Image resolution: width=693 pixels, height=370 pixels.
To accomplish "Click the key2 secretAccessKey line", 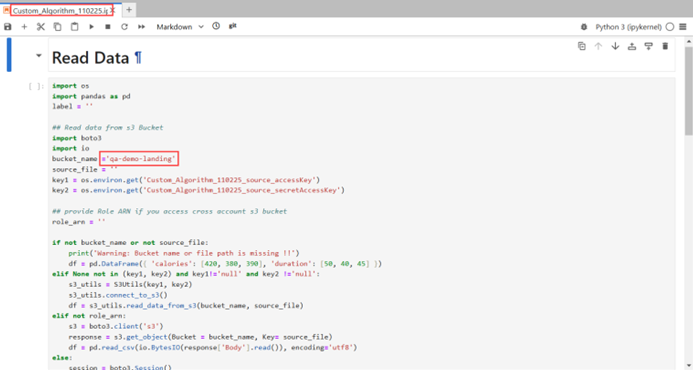I will point(198,190).
